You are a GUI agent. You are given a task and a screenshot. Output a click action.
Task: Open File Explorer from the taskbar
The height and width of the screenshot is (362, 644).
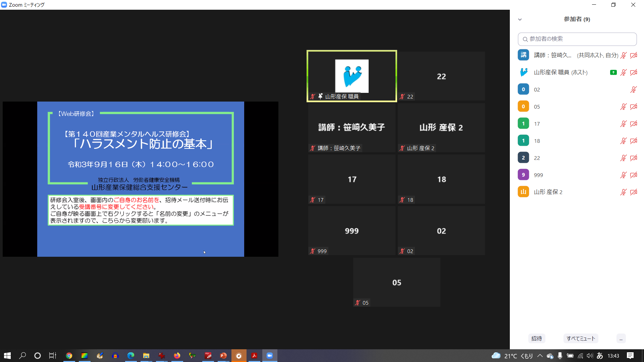click(x=146, y=356)
